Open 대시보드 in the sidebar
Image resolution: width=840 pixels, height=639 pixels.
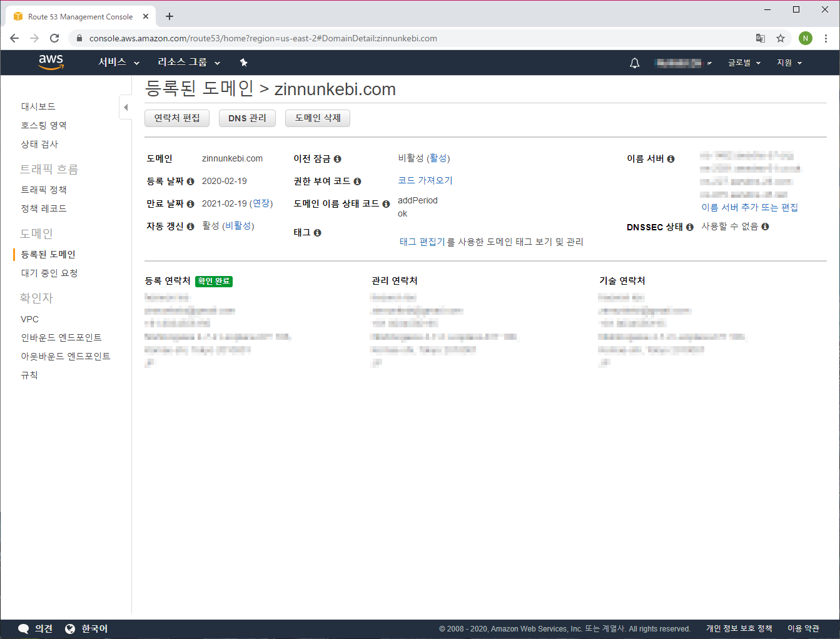(38, 107)
